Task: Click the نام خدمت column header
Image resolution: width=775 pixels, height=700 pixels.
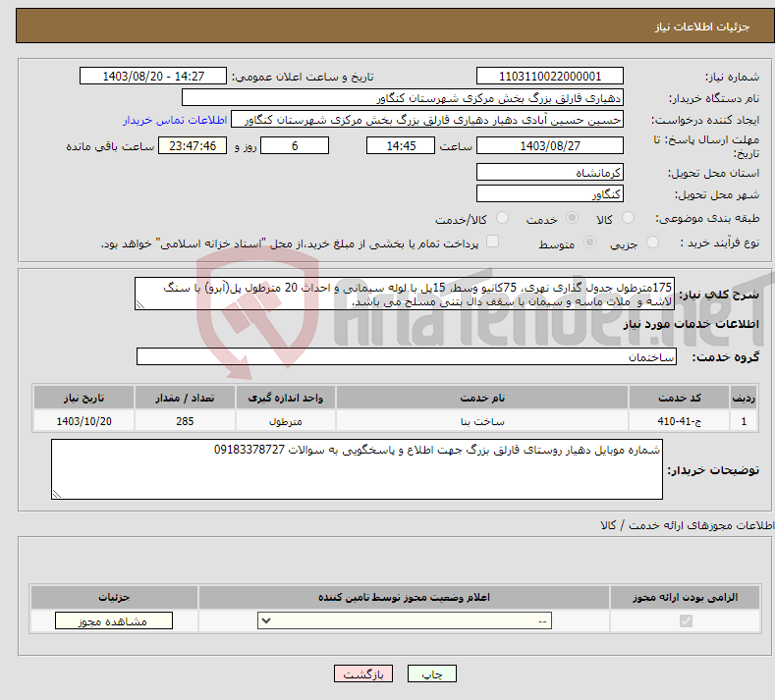Action: point(482,398)
